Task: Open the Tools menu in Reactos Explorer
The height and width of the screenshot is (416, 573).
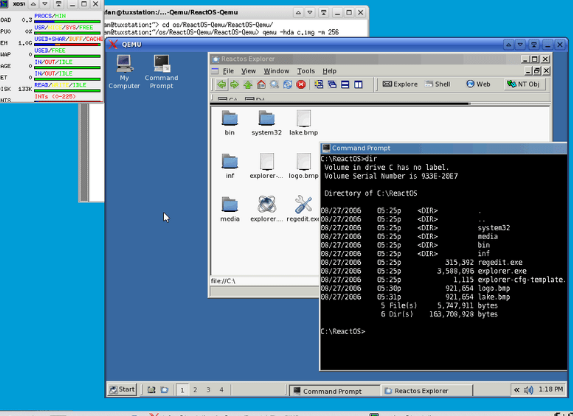Action: click(x=306, y=71)
